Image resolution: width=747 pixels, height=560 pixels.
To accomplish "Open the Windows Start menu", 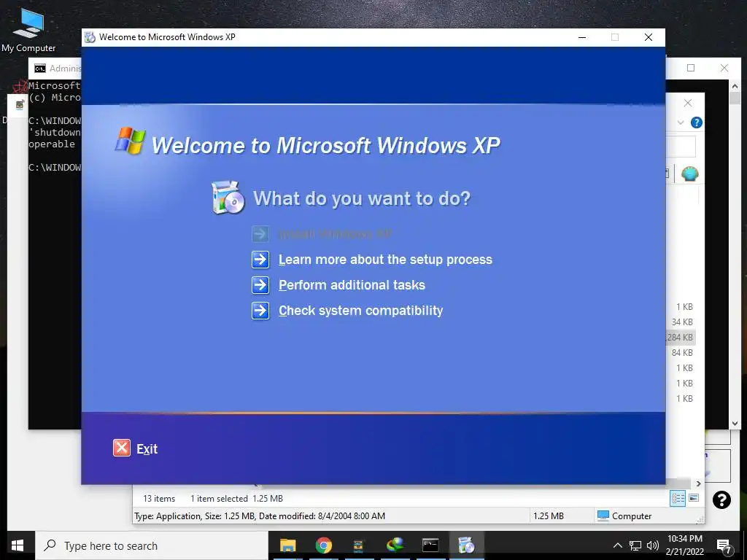I will 18,545.
